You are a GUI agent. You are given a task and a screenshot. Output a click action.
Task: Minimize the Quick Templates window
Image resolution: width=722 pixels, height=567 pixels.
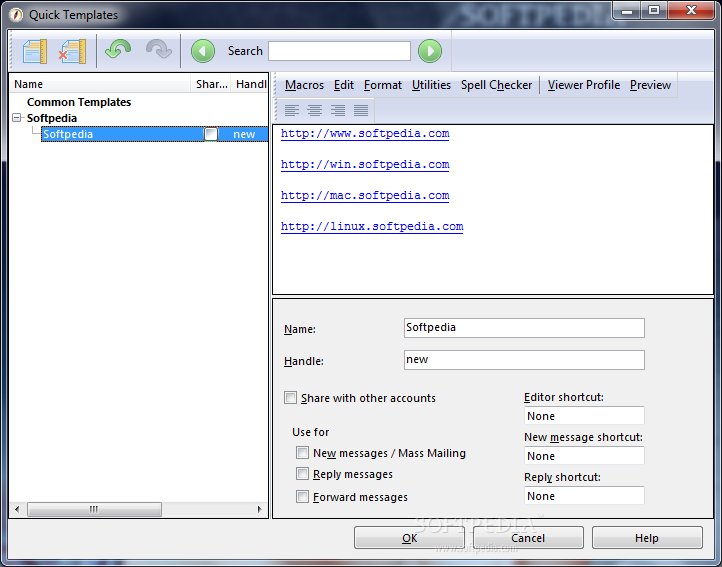pyautogui.click(x=627, y=10)
